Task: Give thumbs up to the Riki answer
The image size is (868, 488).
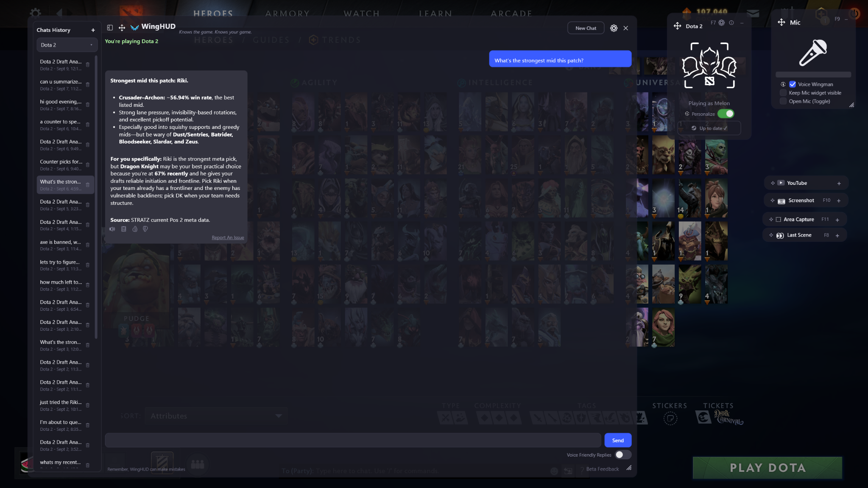Action: (135, 229)
